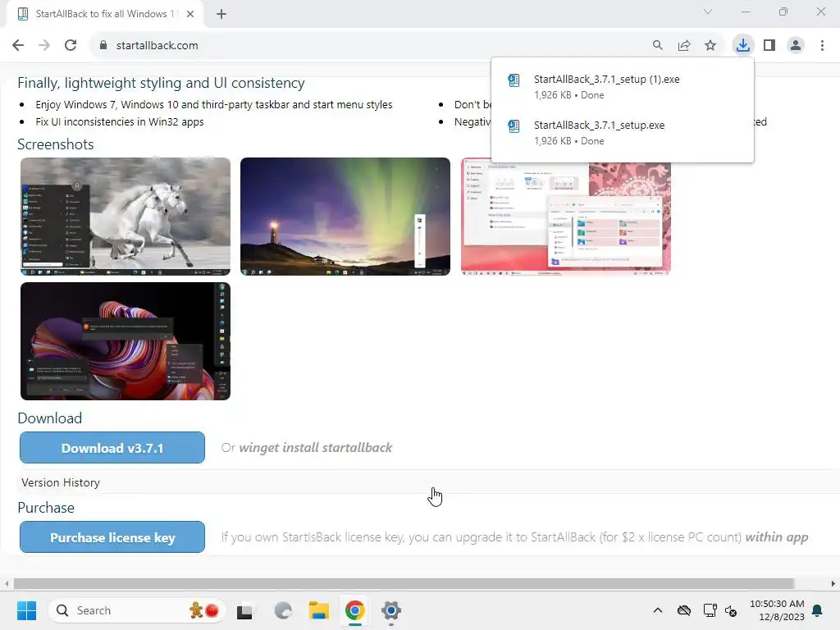This screenshot has height=630, width=840.
Task: Open the Chrome profile avatar
Action: 796,46
